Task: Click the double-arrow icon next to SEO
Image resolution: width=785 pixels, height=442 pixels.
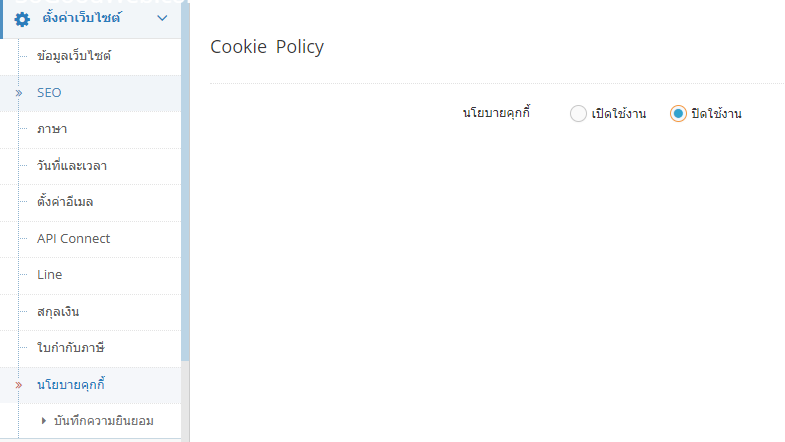Action: pyautogui.click(x=19, y=93)
